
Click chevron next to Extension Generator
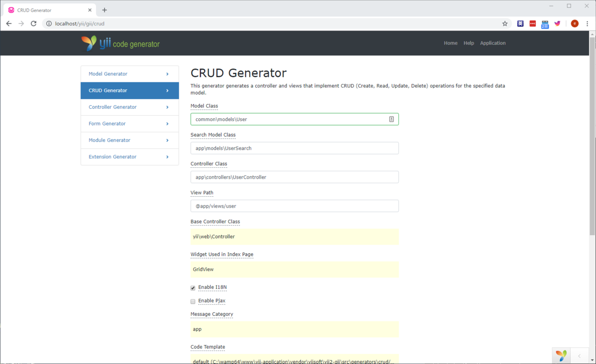pos(167,157)
